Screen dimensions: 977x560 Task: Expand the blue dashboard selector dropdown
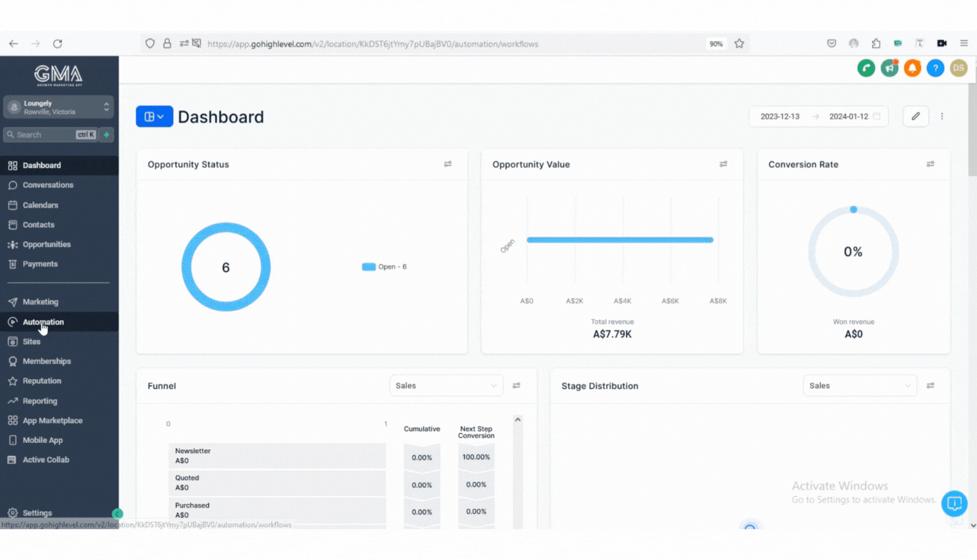(x=154, y=116)
